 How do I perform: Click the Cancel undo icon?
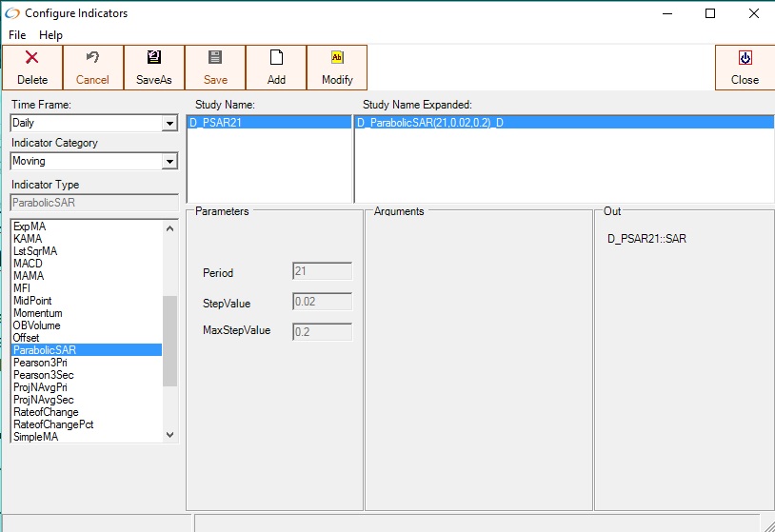click(92, 58)
